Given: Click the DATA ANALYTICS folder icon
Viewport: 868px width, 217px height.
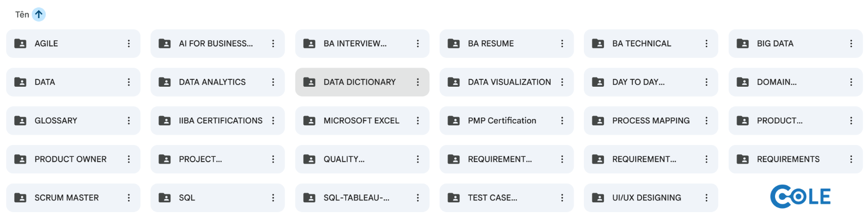Looking at the screenshot, I should click(165, 82).
